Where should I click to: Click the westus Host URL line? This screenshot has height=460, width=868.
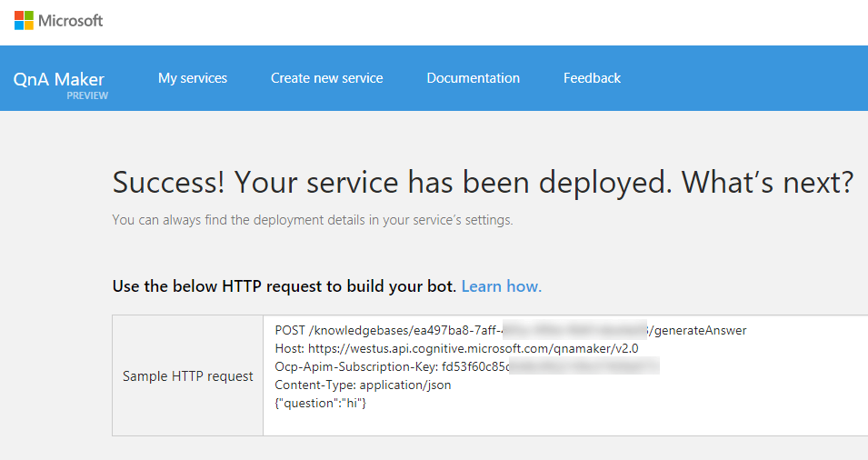456,348
